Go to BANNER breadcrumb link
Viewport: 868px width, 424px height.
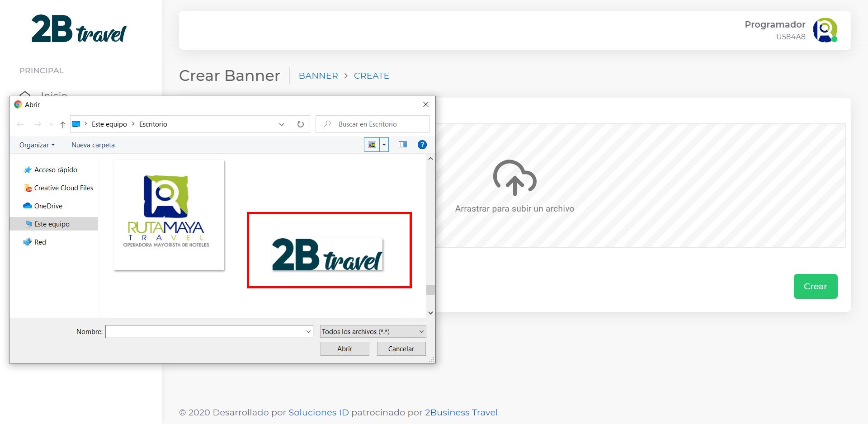click(318, 76)
